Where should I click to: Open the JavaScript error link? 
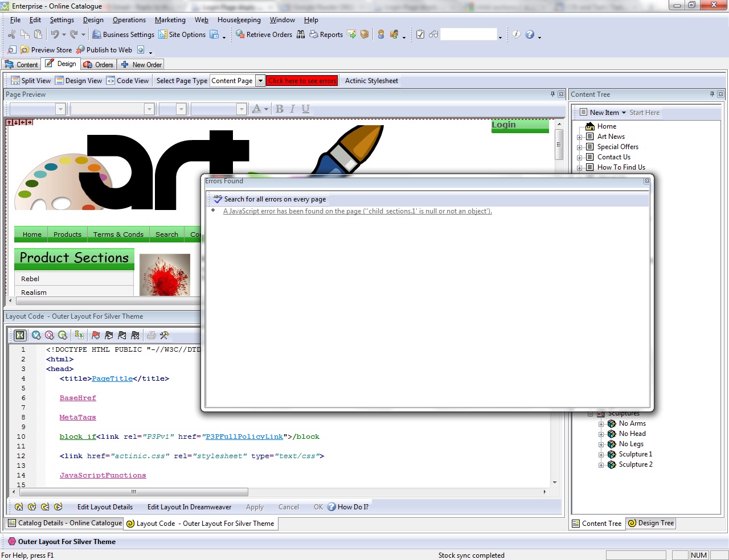point(357,211)
